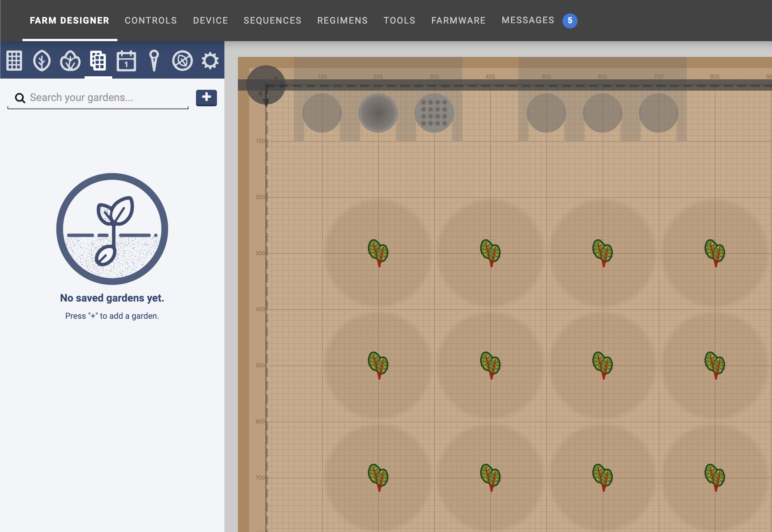The height and width of the screenshot is (532, 772).
Task: Select the Crops panel icon
Action: click(x=70, y=60)
